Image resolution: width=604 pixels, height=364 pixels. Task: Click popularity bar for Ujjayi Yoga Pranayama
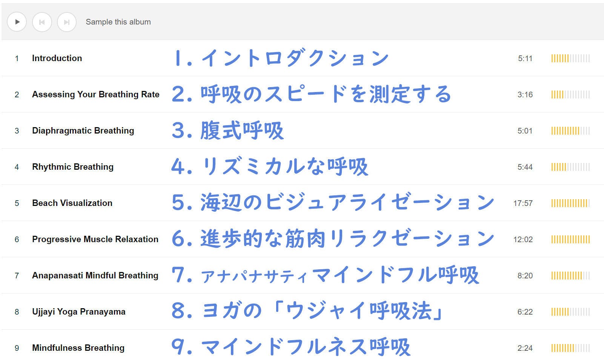coord(570,312)
